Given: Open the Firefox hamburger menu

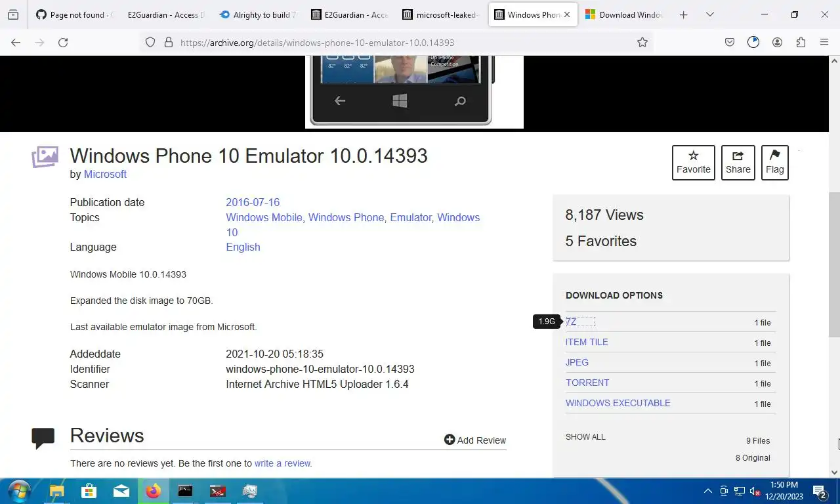Looking at the screenshot, I should tap(824, 42).
